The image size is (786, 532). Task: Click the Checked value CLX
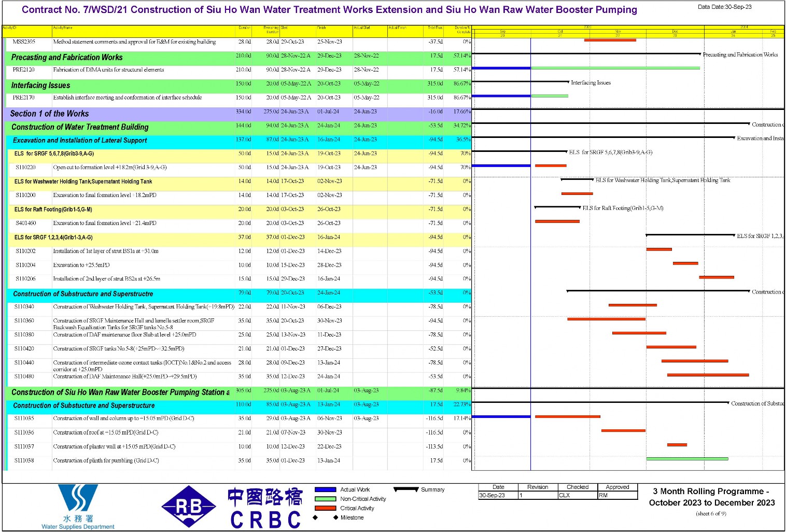(x=564, y=496)
